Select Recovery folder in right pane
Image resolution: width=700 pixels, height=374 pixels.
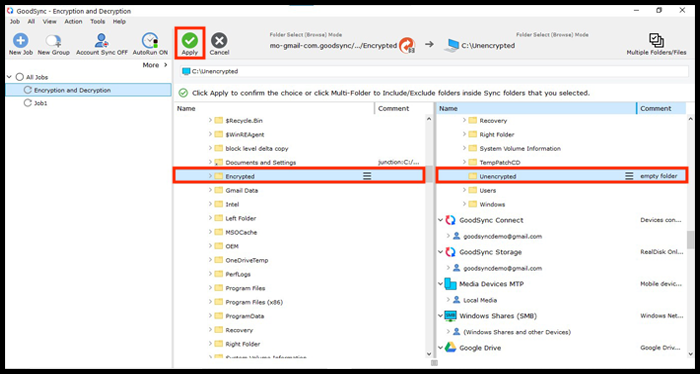493,121
